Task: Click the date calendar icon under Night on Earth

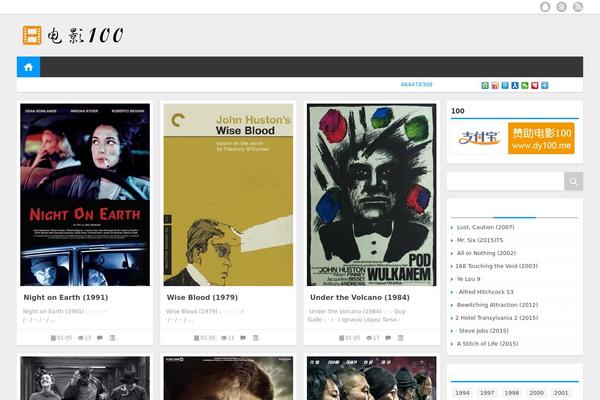Action: [53, 338]
